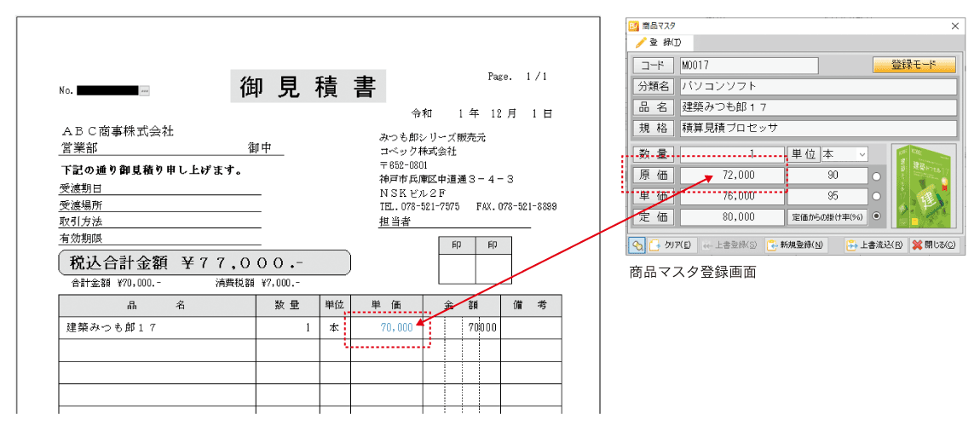Click the 定価 field showing 80,000
Screen dimensions: 980x426
click(x=732, y=217)
